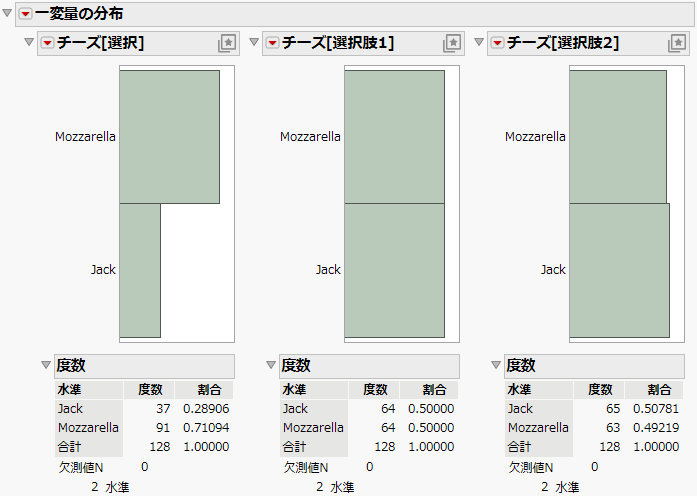Select Jack bar in チーズ[選択肢1] histogram

[394, 270]
